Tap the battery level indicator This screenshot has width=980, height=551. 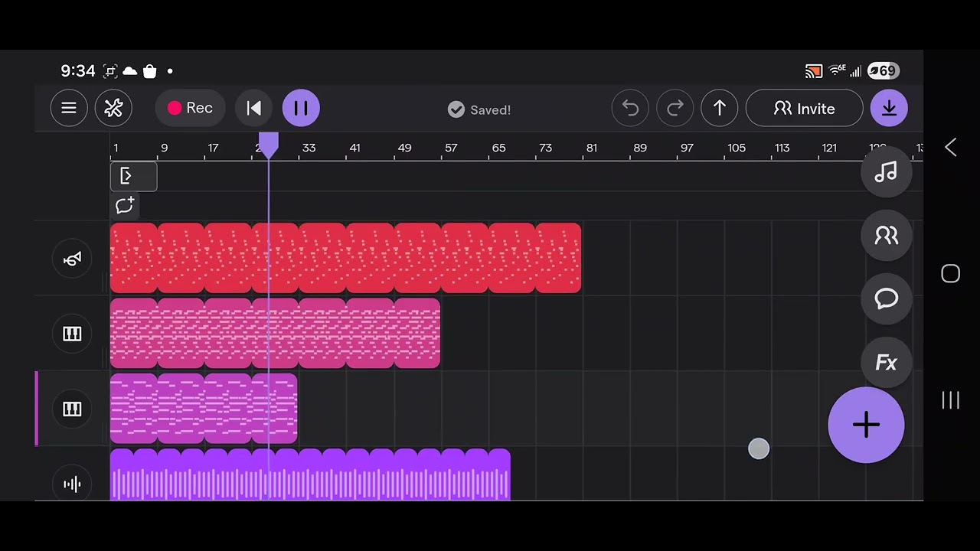tap(884, 71)
